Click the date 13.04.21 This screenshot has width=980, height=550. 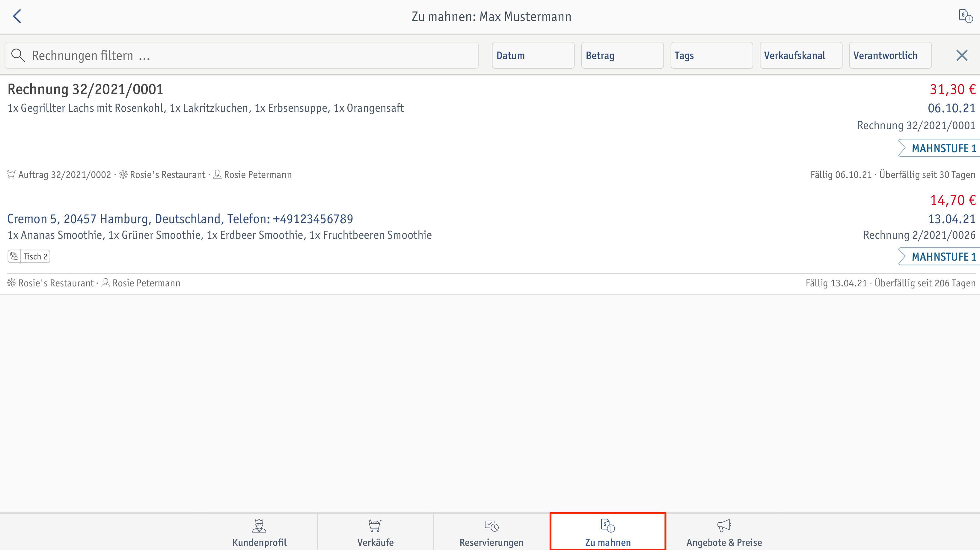(952, 219)
